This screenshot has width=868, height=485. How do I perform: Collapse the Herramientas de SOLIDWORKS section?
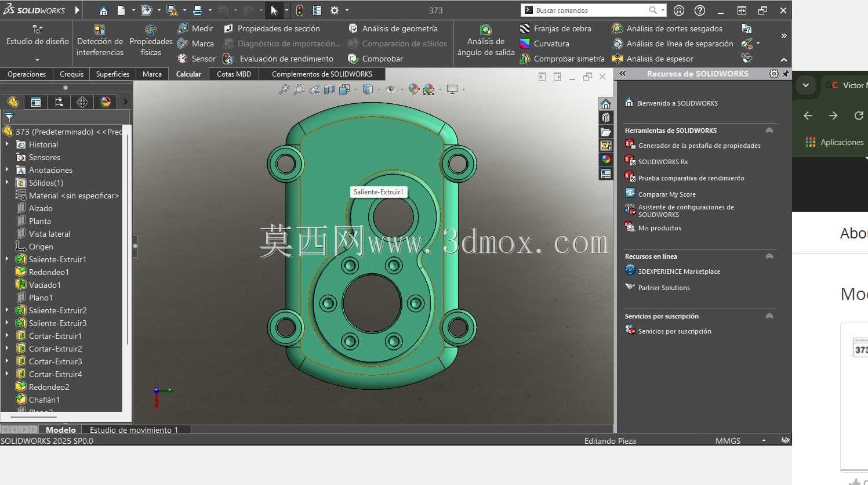pyautogui.click(x=769, y=131)
